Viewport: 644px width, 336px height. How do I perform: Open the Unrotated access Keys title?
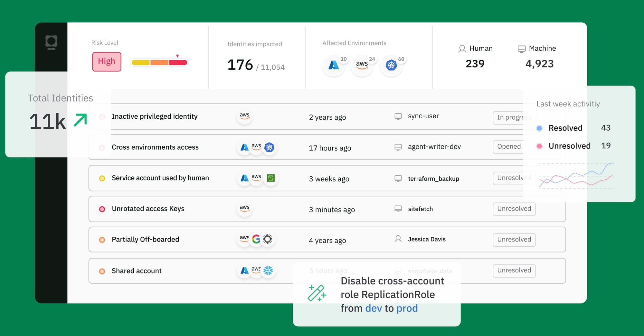click(148, 209)
